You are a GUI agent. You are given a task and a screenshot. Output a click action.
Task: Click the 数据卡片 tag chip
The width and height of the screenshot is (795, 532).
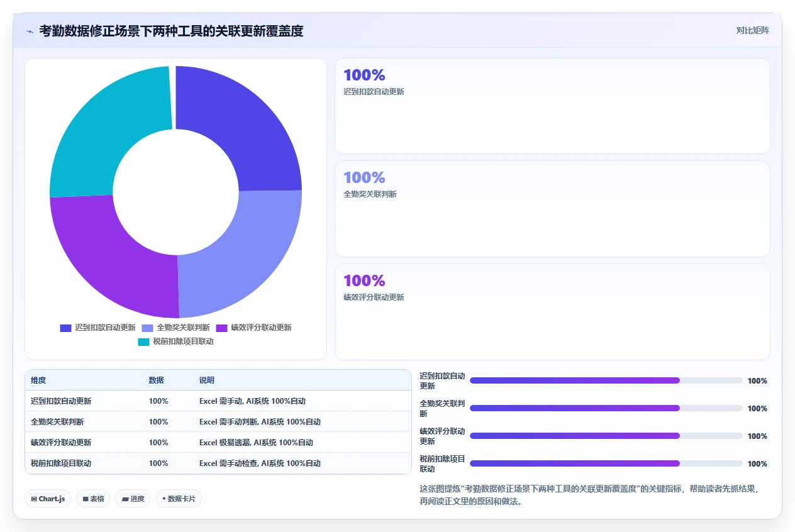[179, 499]
